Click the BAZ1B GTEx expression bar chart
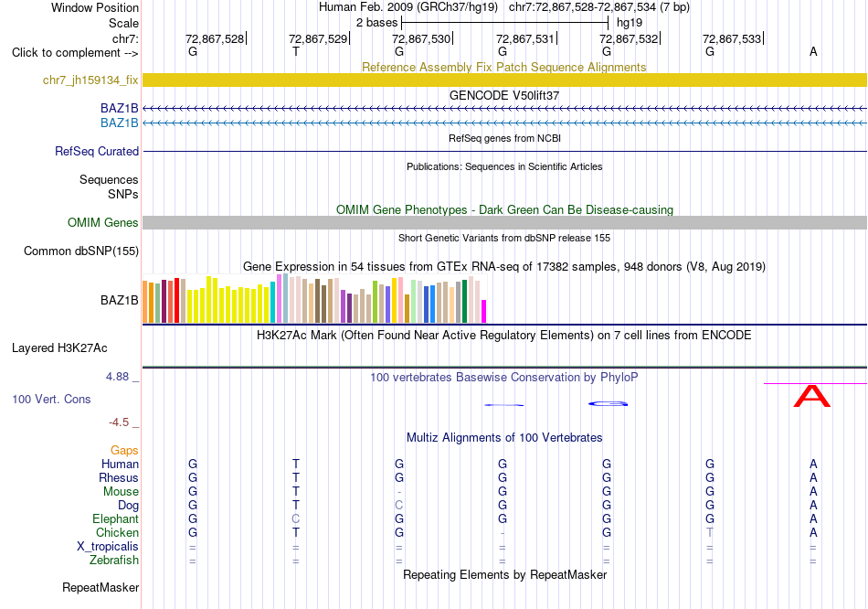 [x=314, y=299]
